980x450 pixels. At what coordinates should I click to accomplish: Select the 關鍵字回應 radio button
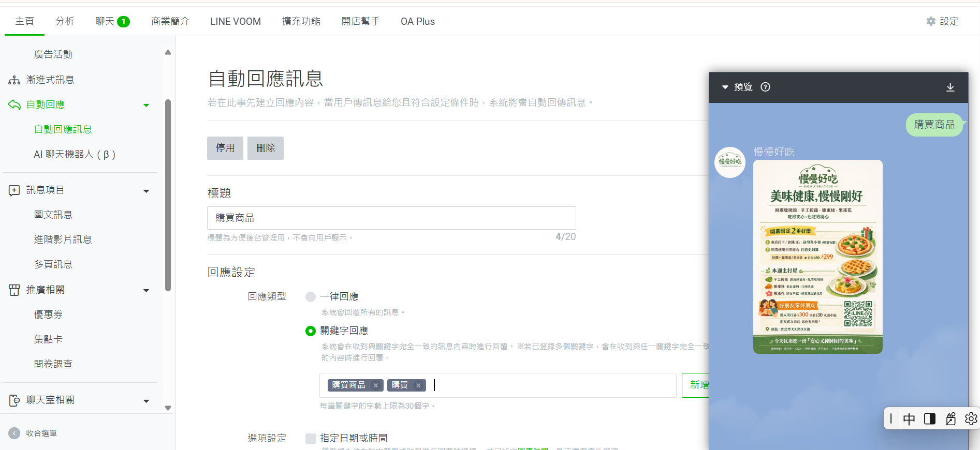point(311,331)
